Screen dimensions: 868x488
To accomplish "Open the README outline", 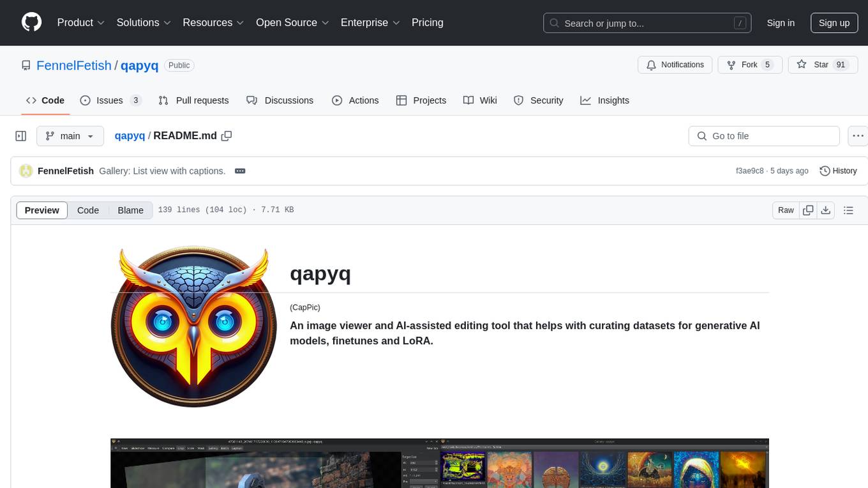I will coord(848,210).
